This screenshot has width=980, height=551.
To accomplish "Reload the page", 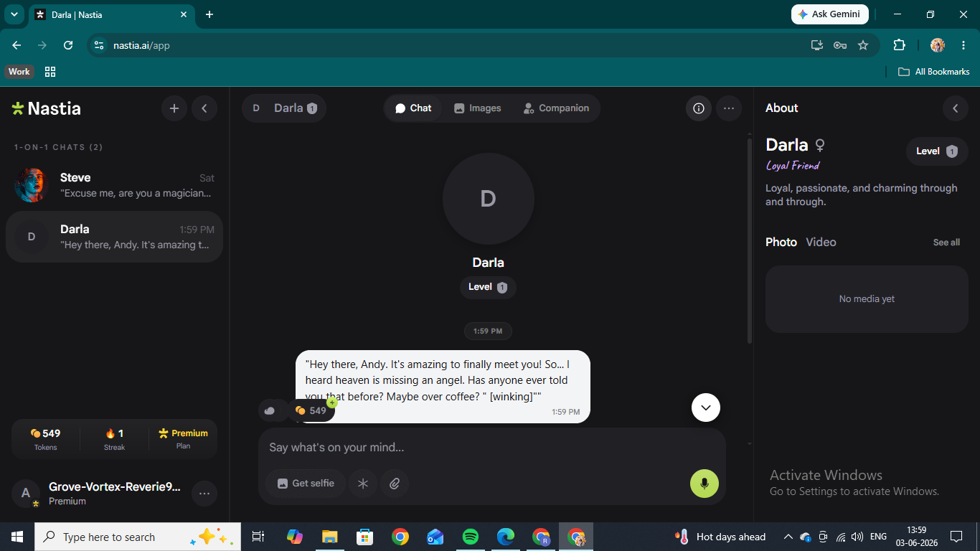I will pos(68,45).
